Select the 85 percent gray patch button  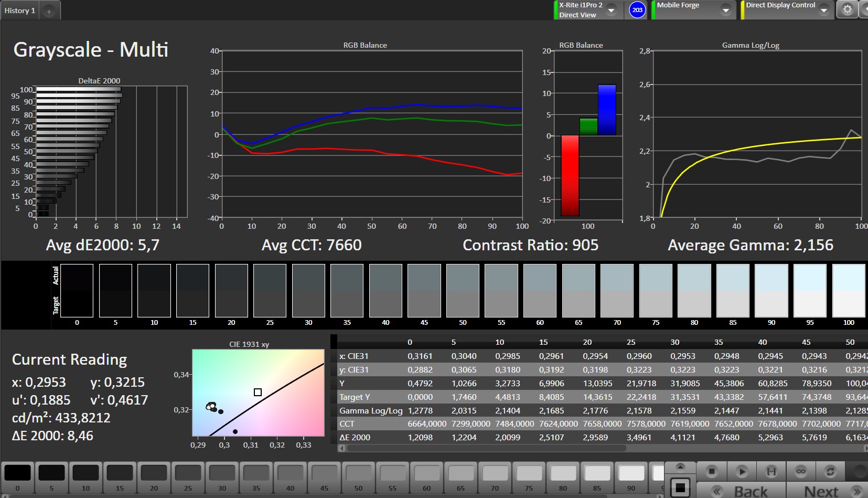click(597, 478)
